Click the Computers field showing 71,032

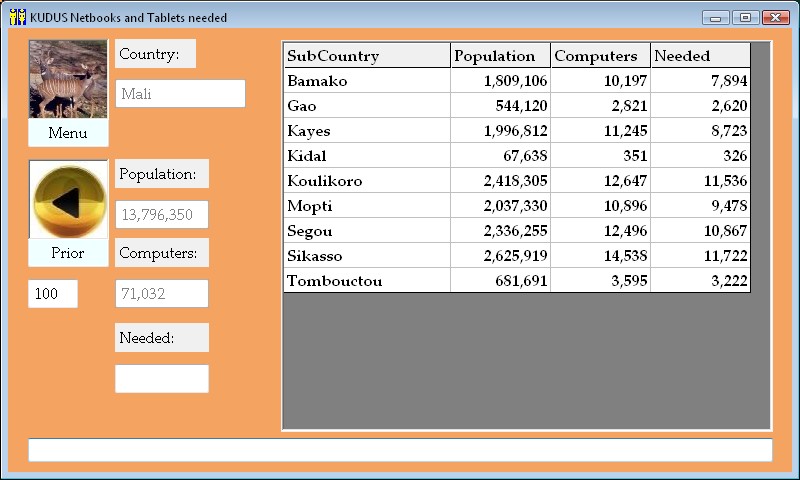tap(162, 294)
